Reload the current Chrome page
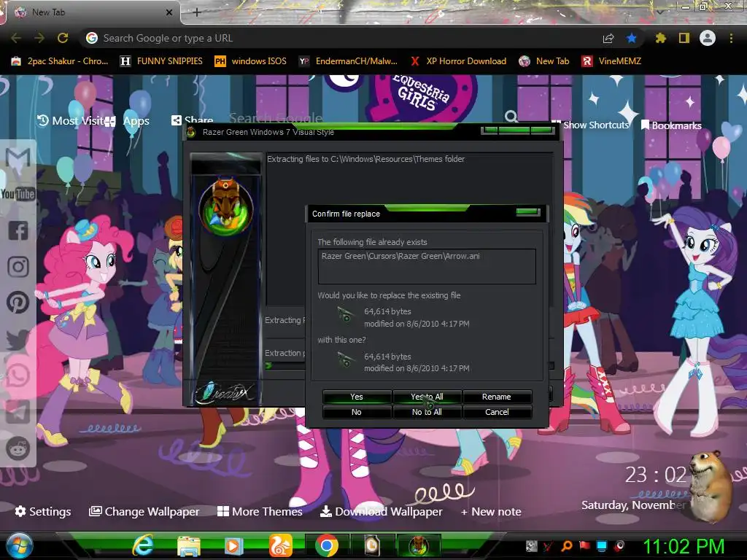The height and width of the screenshot is (560, 747). tap(63, 38)
